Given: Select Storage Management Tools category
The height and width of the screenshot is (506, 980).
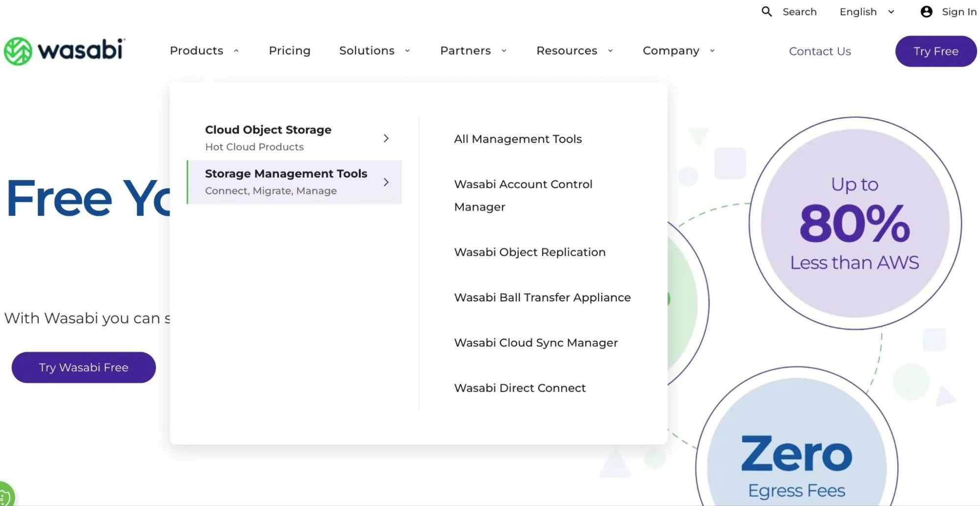Looking at the screenshot, I should [294, 182].
